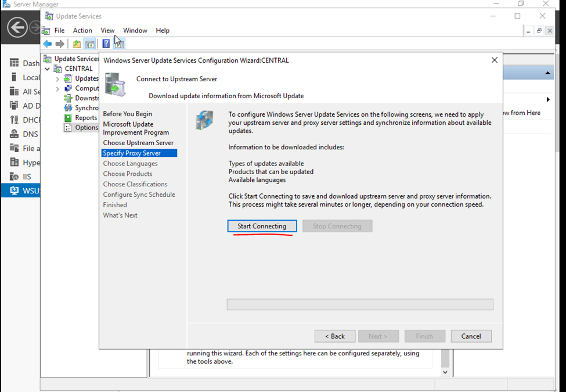The width and height of the screenshot is (566, 392).
Task: Click the Back button in the wizard
Action: coord(334,336)
